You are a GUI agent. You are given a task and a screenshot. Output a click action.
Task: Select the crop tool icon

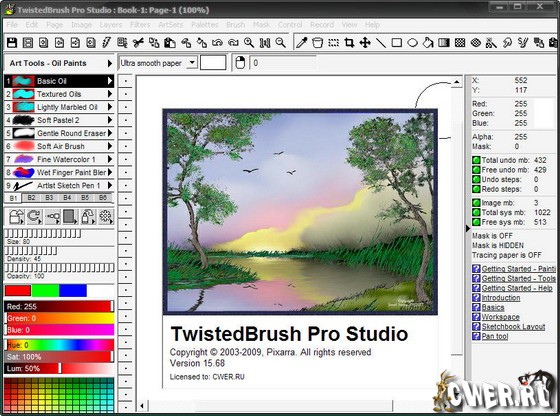pyautogui.click(x=349, y=43)
